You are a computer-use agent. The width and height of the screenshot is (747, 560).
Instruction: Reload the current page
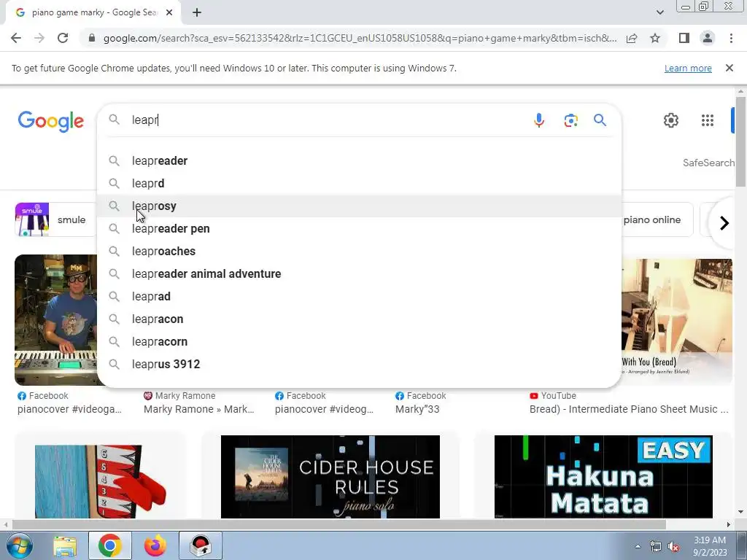[x=63, y=38]
